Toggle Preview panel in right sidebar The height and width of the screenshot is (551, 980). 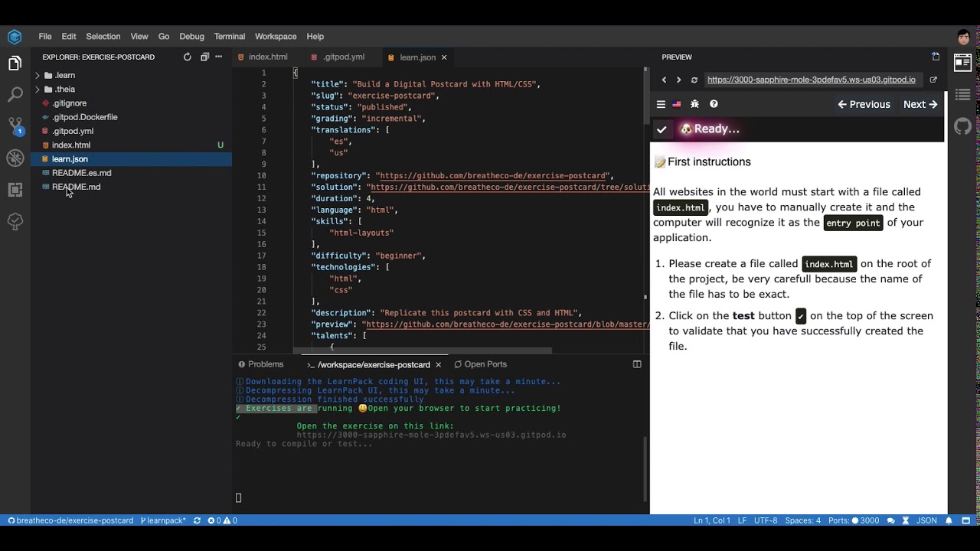tap(963, 64)
